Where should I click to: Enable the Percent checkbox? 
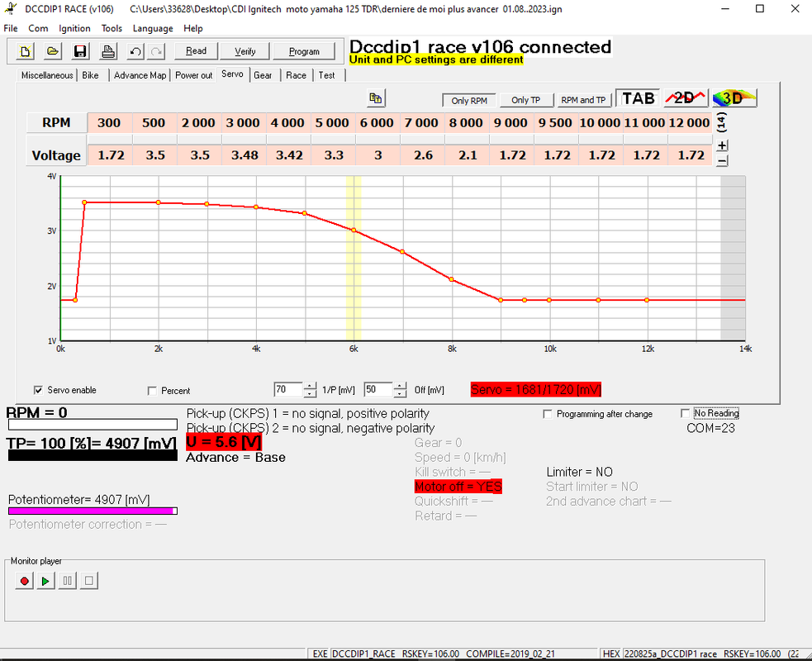click(x=152, y=391)
